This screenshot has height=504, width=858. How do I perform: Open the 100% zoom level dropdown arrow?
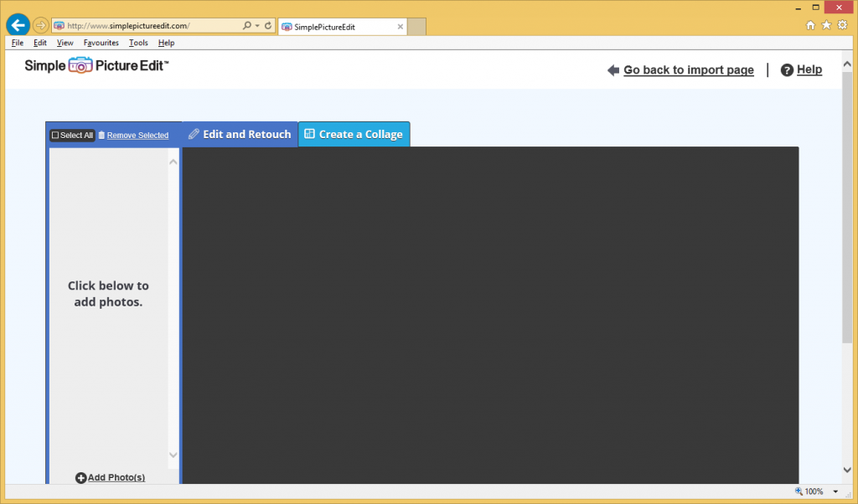[835, 491]
